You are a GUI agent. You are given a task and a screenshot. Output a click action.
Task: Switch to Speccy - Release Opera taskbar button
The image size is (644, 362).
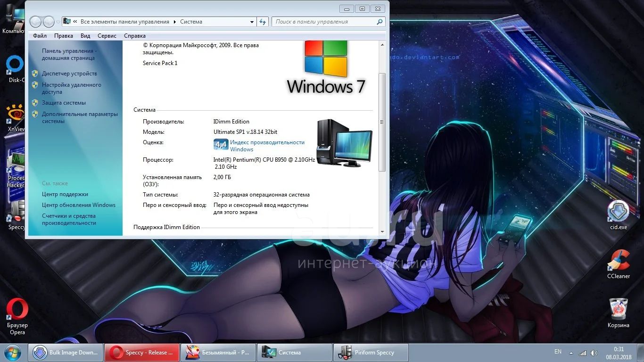click(x=142, y=353)
